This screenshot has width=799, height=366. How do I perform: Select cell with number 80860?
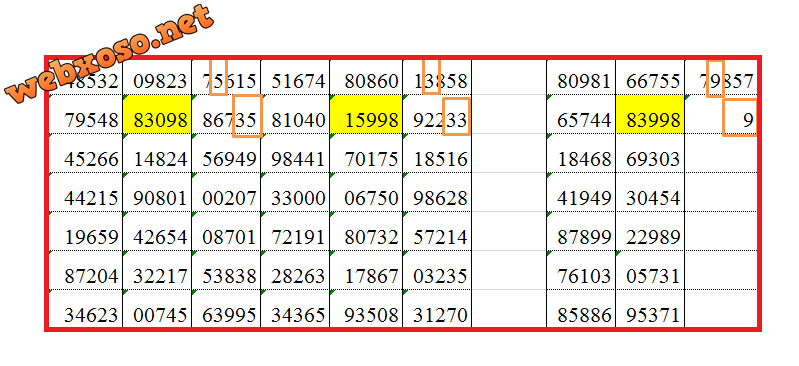point(366,77)
